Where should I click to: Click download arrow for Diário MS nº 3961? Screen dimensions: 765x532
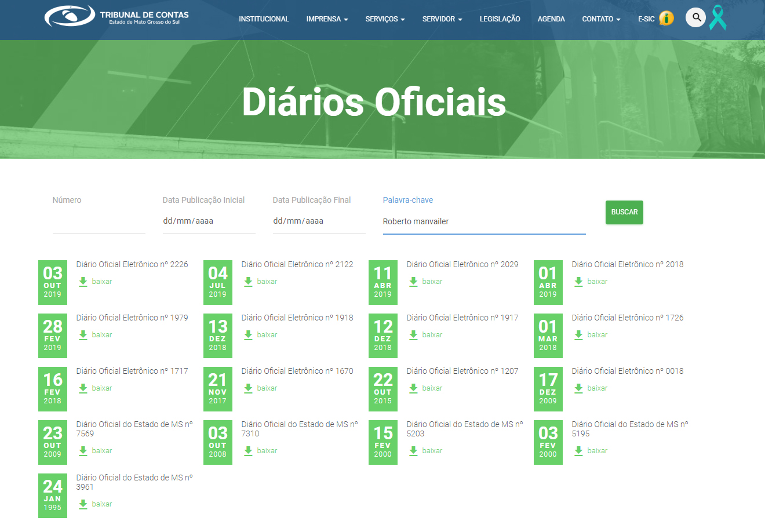[83, 504]
